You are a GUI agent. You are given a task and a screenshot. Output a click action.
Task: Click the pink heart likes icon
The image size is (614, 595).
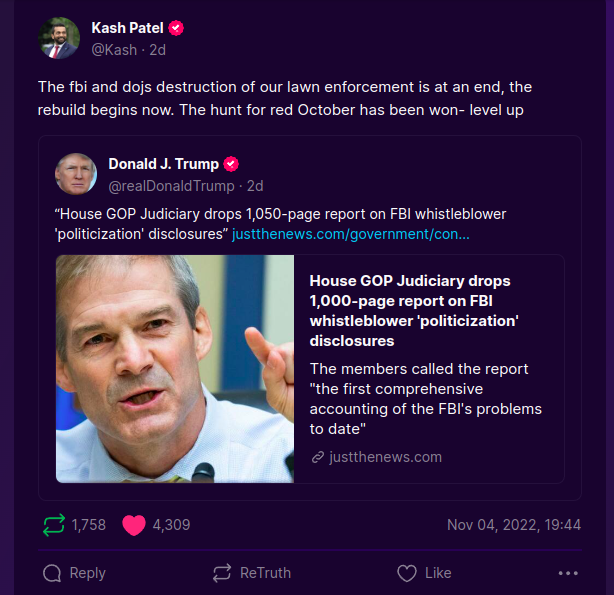point(133,525)
